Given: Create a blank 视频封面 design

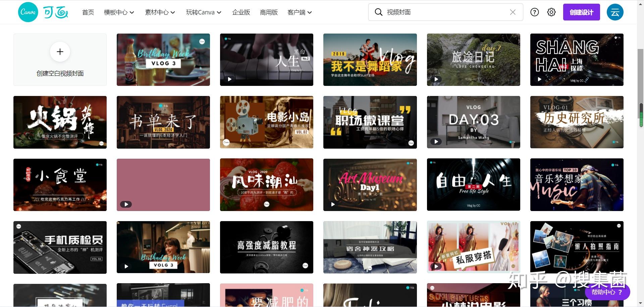Looking at the screenshot, I should click(x=60, y=60).
